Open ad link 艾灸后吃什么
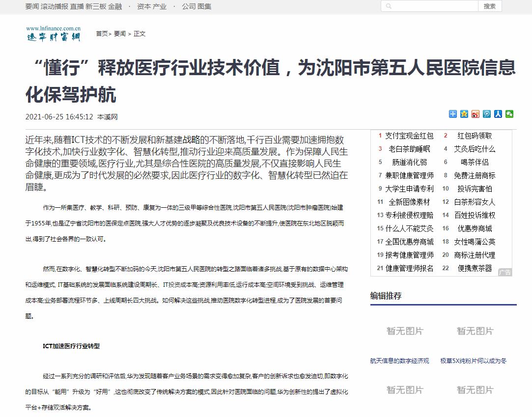The height and width of the screenshot is (417, 532). (475, 149)
